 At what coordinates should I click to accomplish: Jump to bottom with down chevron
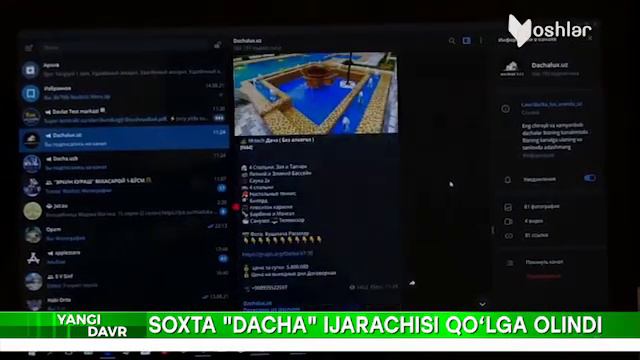pos(482,304)
